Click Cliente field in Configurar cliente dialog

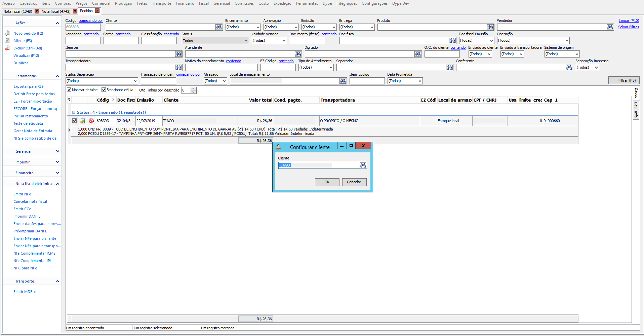tap(319, 165)
